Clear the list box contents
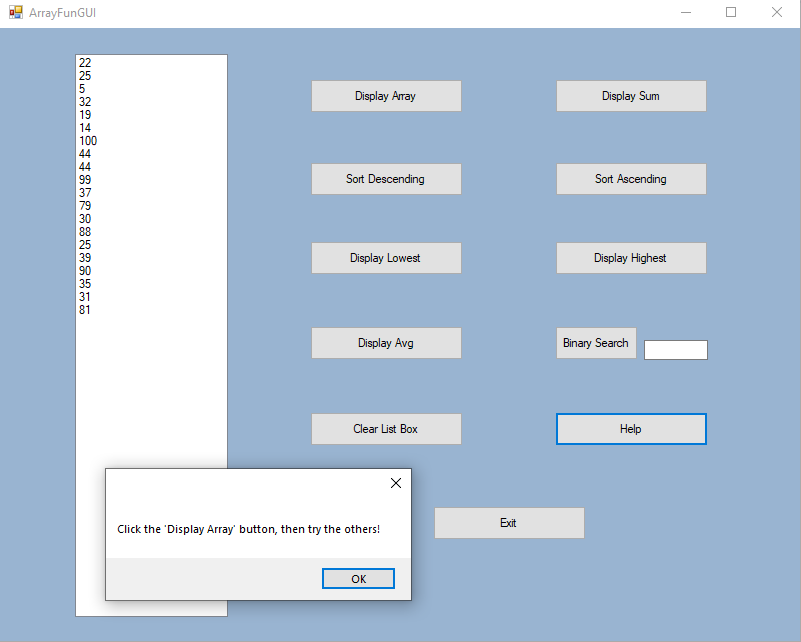 (x=386, y=429)
